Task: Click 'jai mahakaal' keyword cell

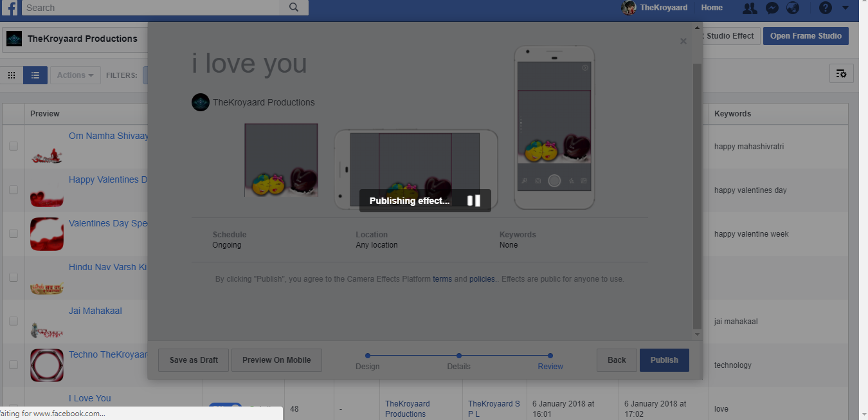Action: click(x=736, y=322)
